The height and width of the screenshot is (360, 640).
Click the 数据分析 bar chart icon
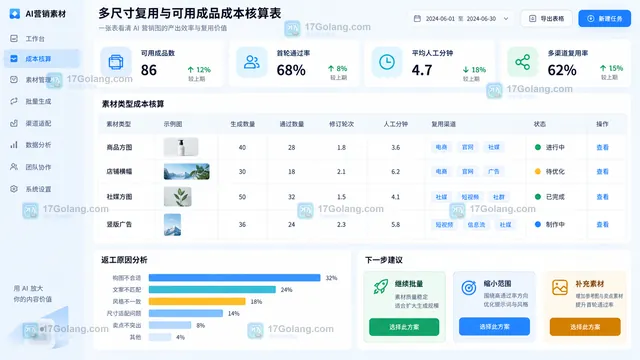click(x=14, y=145)
